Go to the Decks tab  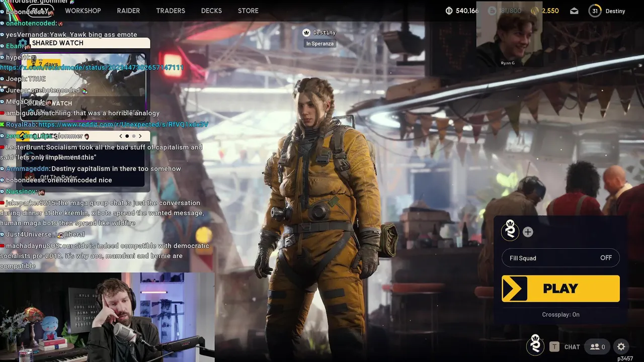click(x=211, y=11)
